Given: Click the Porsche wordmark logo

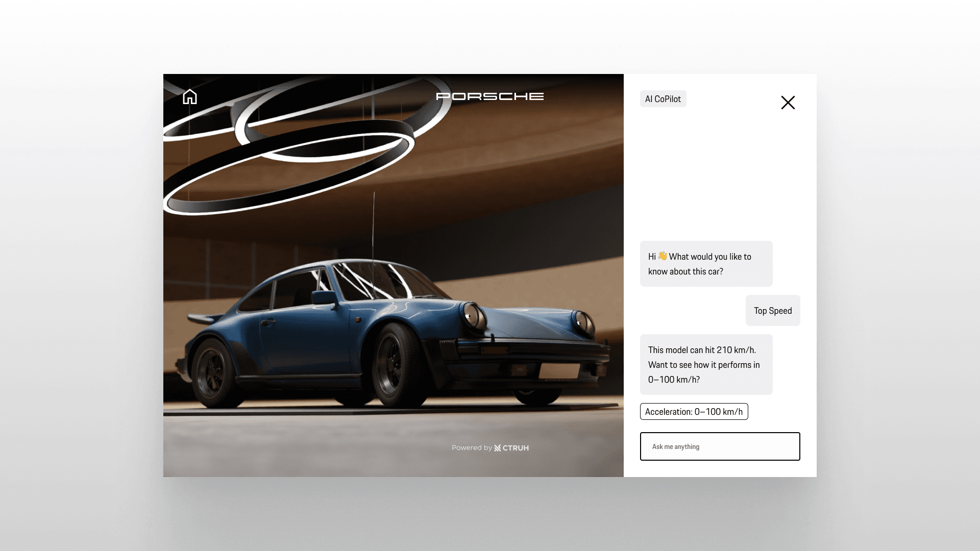Looking at the screenshot, I should tap(489, 96).
